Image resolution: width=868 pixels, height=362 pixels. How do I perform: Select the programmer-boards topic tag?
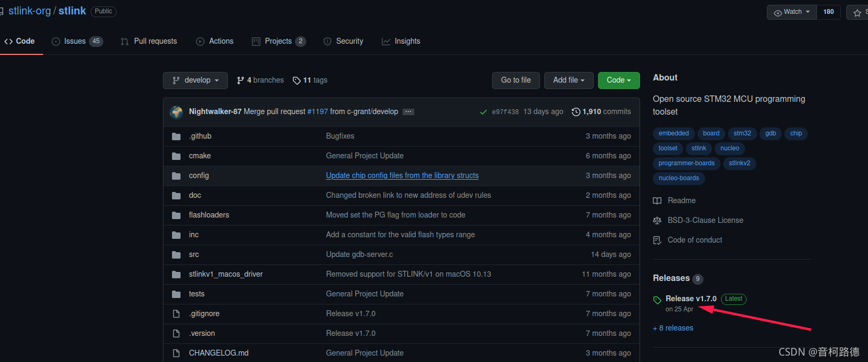point(686,164)
